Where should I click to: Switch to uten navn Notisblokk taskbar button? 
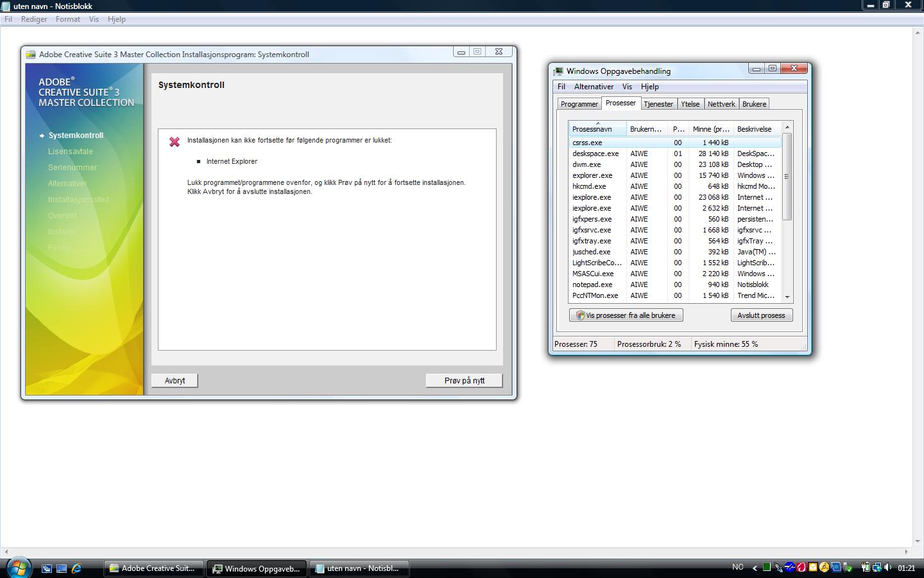(x=359, y=568)
